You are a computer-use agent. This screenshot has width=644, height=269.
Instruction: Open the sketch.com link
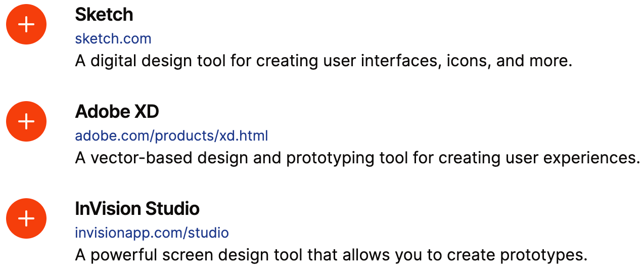pos(113,38)
